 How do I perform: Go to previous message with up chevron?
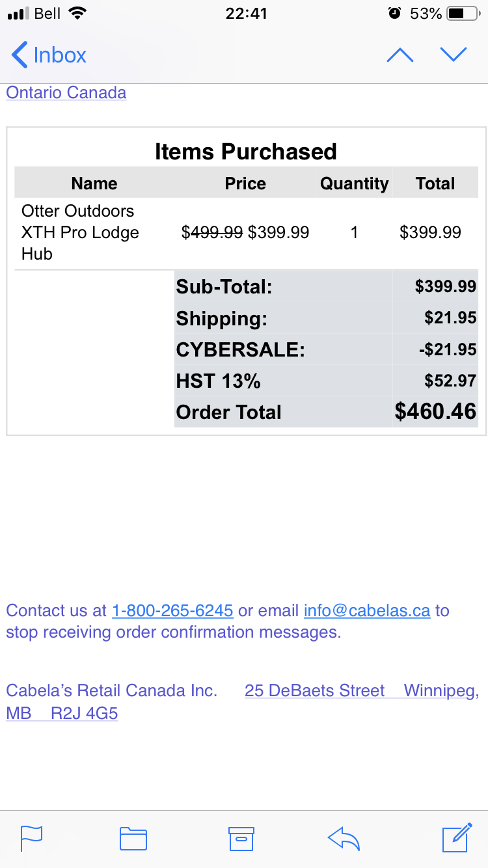(400, 55)
